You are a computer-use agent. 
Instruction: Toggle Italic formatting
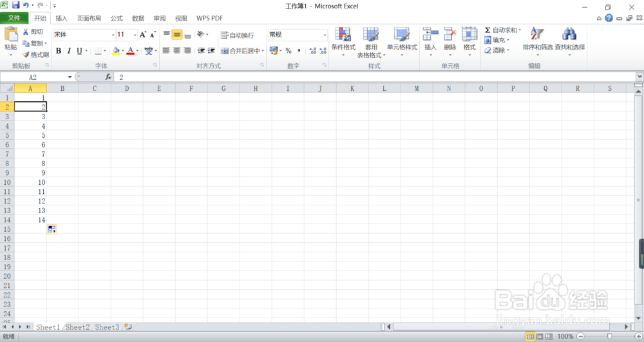coord(69,51)
